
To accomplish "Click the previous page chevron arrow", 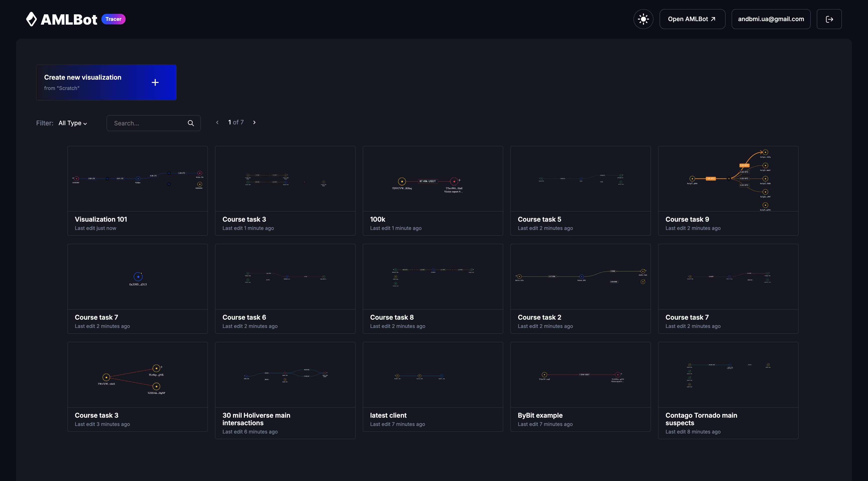I will [217, 122].
